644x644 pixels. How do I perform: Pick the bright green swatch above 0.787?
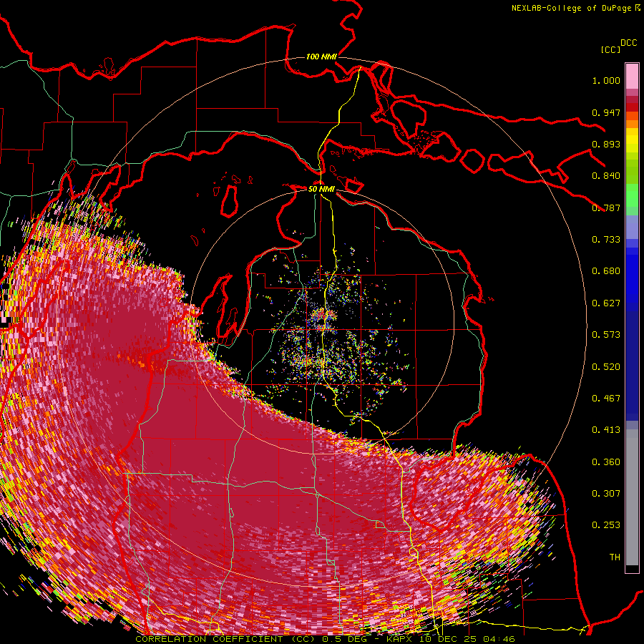pos(632,194)
